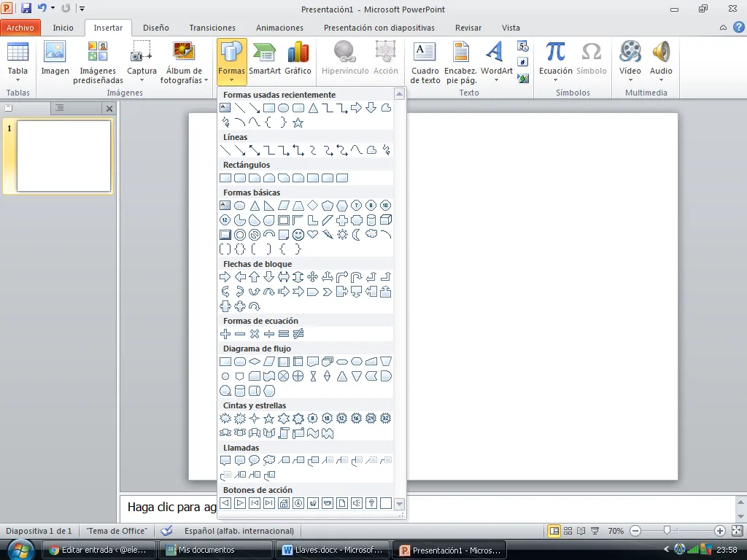The image size is (747, 560).
Task: Switch to Reading view in status bar
Action: [581, 531]
